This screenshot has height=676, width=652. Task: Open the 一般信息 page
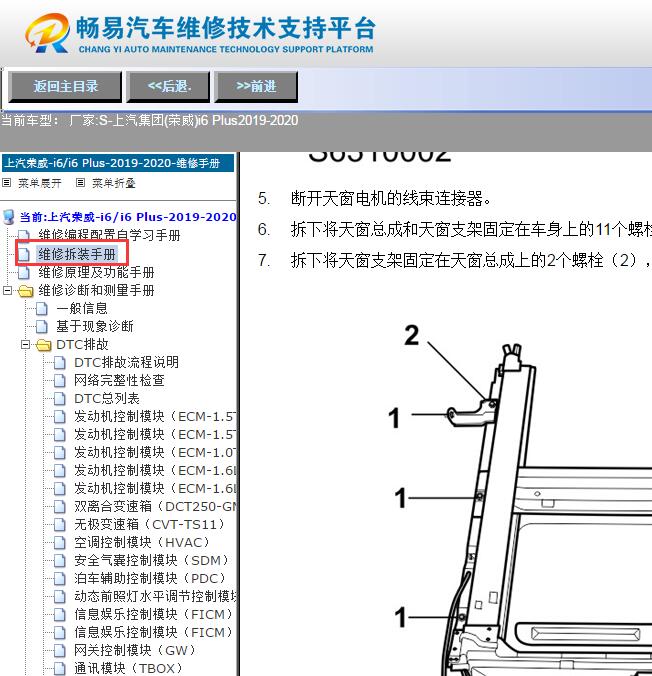[82, 308]
